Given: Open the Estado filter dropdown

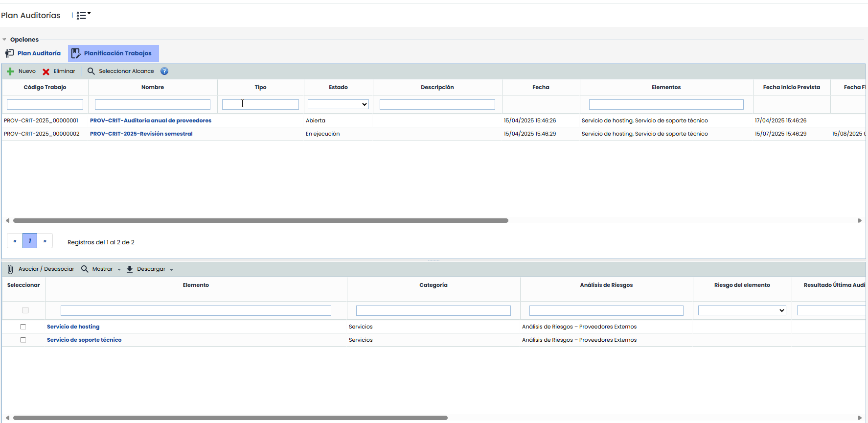Looking at the screenshot, I should tap(338, 104).
